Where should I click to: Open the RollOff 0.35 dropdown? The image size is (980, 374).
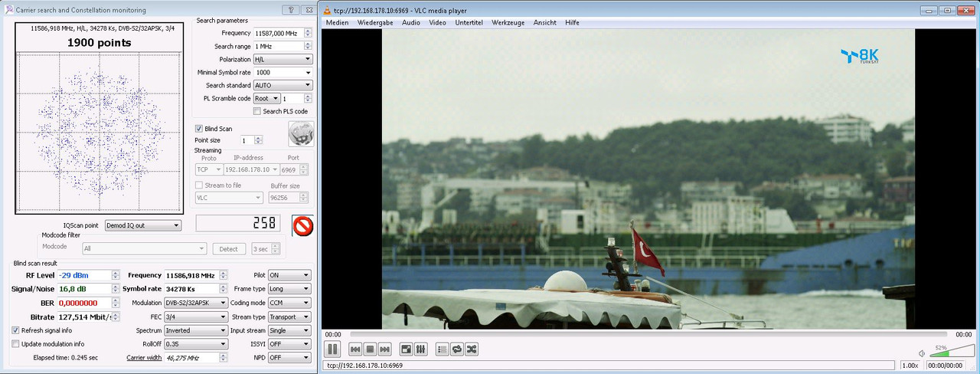(x=196, y=344)
